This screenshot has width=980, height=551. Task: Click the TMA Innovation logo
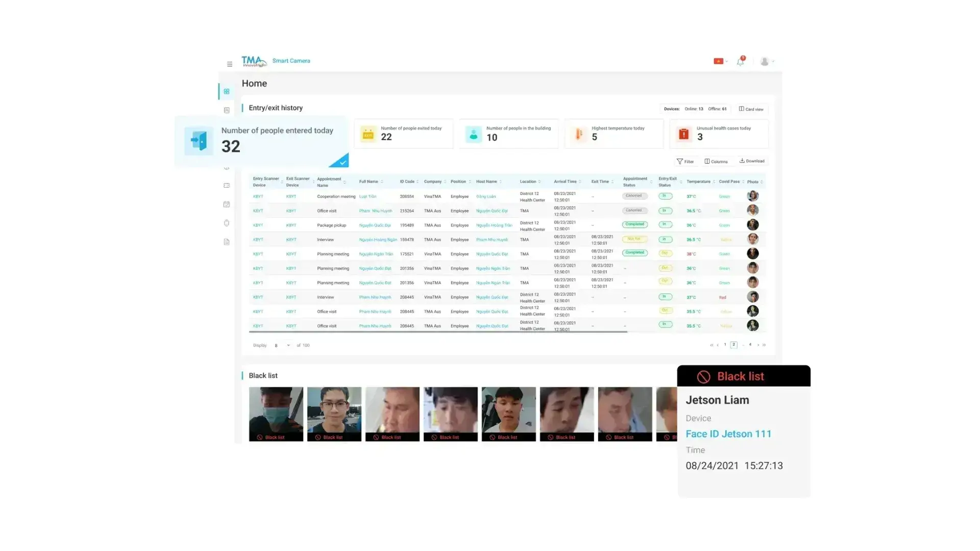[254, 62]
